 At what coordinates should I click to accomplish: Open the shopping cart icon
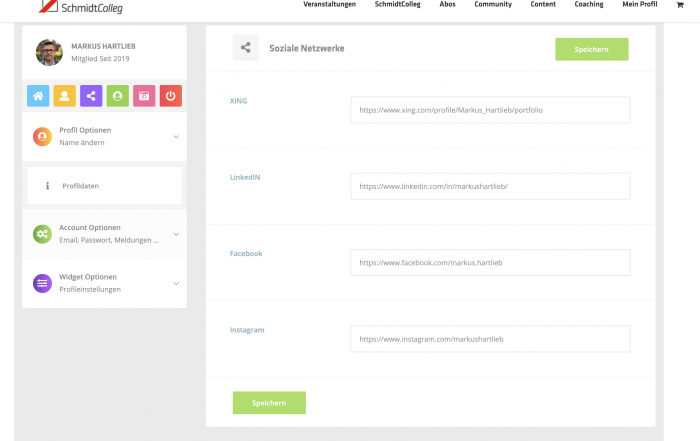click(x=681, y=5)
